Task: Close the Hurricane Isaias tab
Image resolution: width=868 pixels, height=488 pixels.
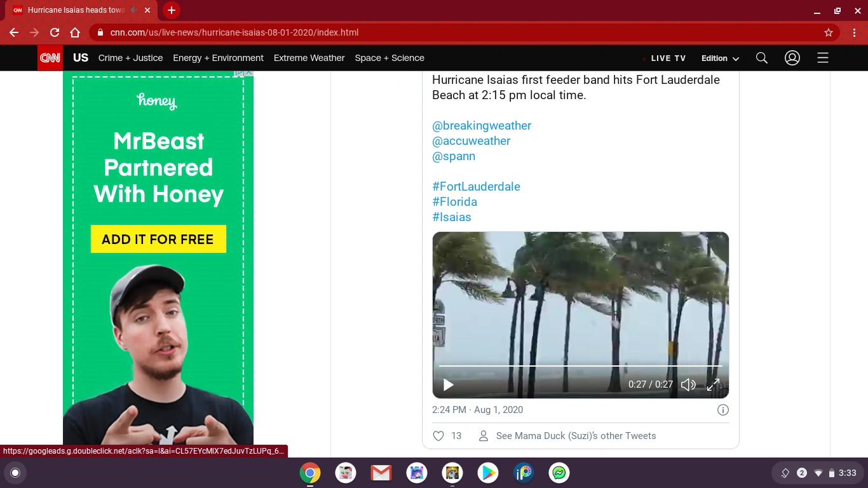Action: pyautogui.click(x=148, y=10)
